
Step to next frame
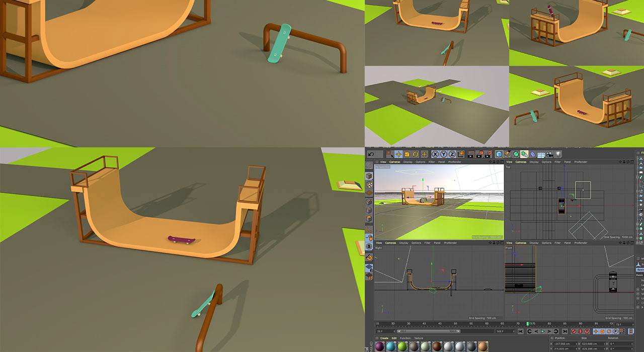point(549,331)
